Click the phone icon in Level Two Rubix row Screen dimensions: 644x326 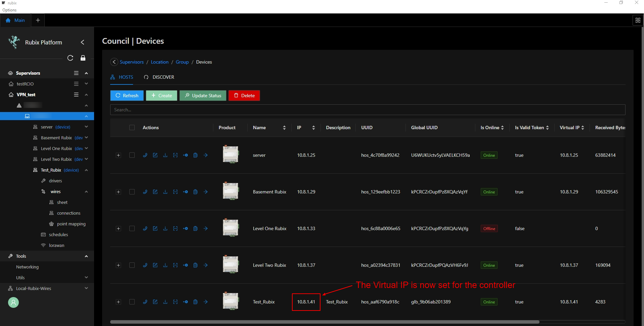[x=145, y=265]
